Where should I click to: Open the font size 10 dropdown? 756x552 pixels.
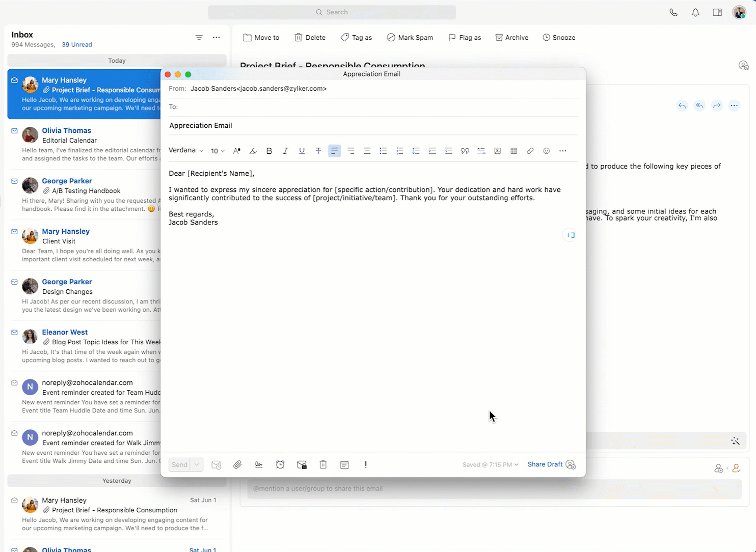[x=218, y=151]
